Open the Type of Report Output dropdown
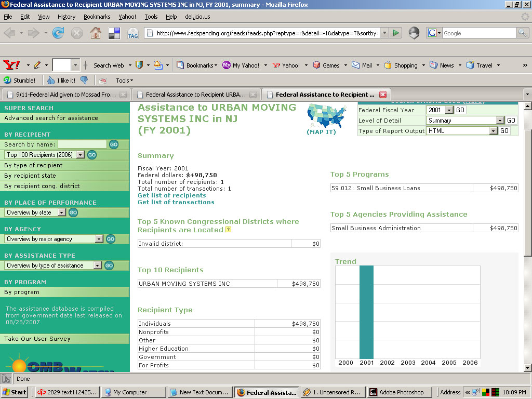Viewport: 532px width, 399px height. point(494,131)
